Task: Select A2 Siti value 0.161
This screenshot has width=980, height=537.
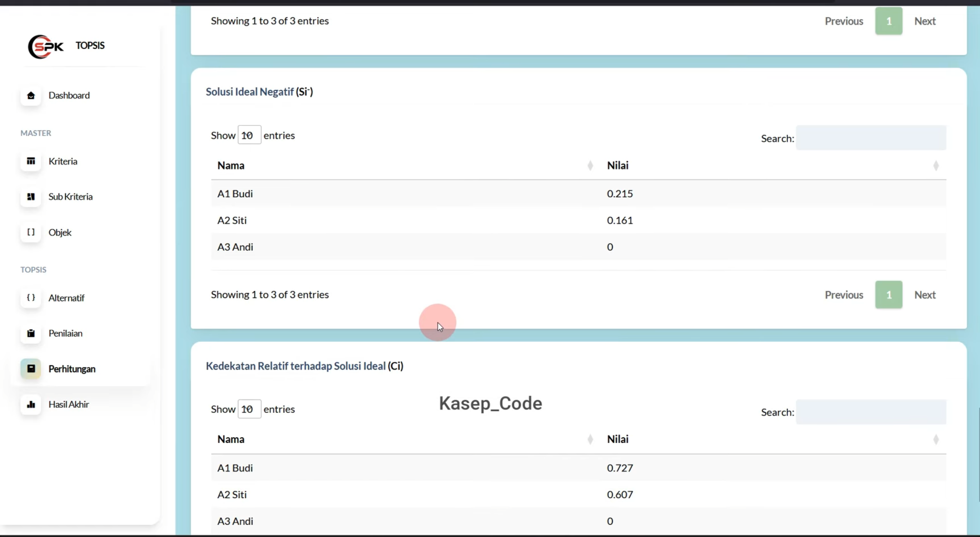Action: pos(620,220)
